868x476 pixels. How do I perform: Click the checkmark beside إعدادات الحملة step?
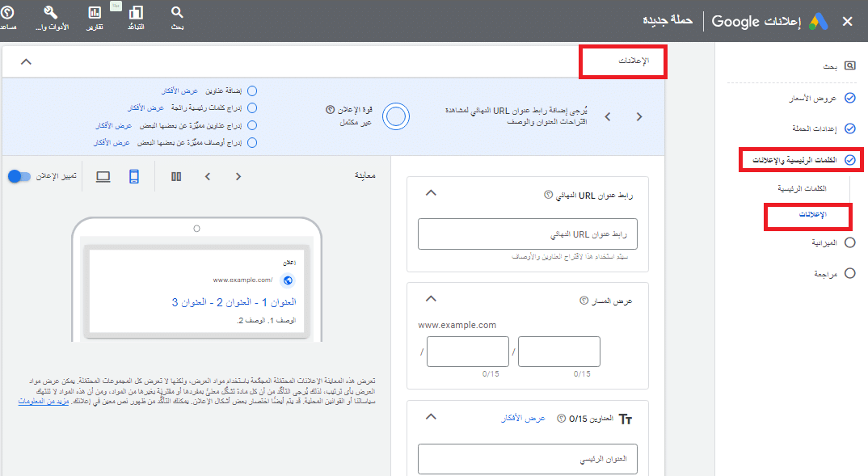pyautogui.click(x=849, y=128)
